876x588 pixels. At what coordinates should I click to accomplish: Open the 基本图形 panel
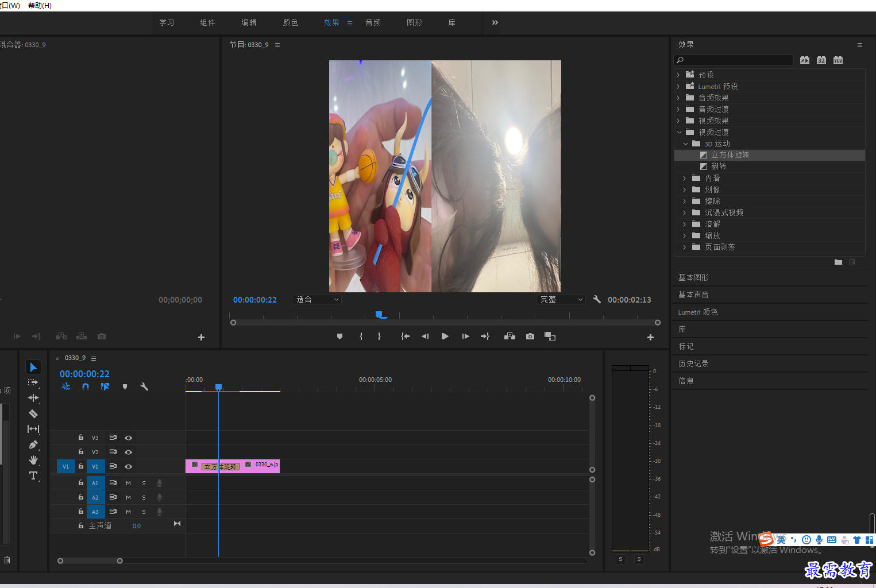pos(693,277)
